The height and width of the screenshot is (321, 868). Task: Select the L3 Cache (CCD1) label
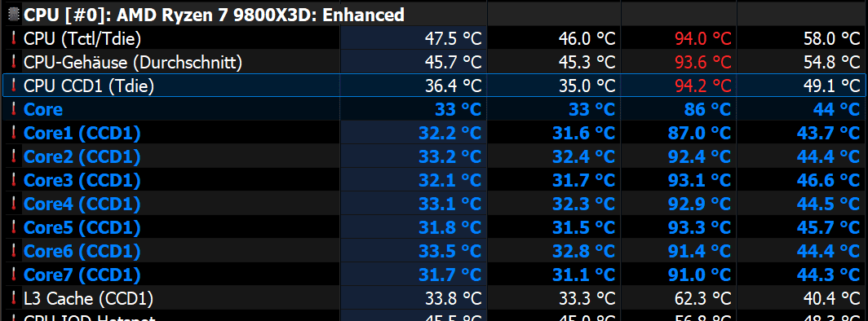click(89, 299)
